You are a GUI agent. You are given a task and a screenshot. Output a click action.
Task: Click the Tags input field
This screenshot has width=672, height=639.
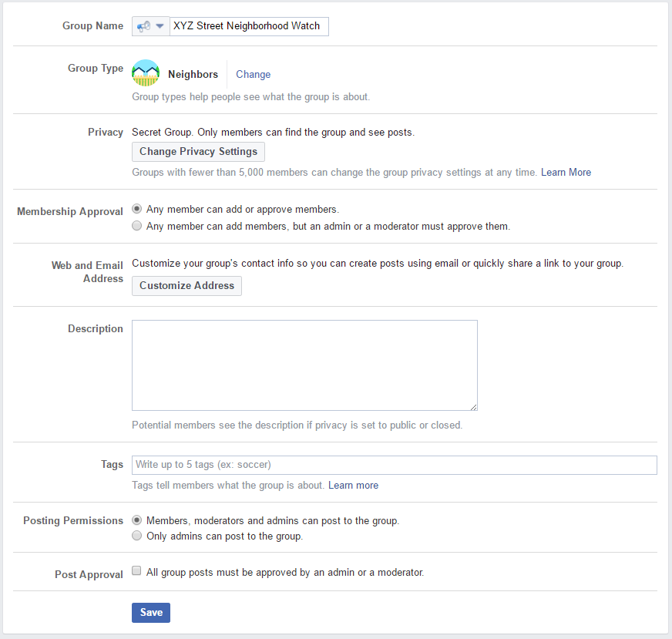394,465
